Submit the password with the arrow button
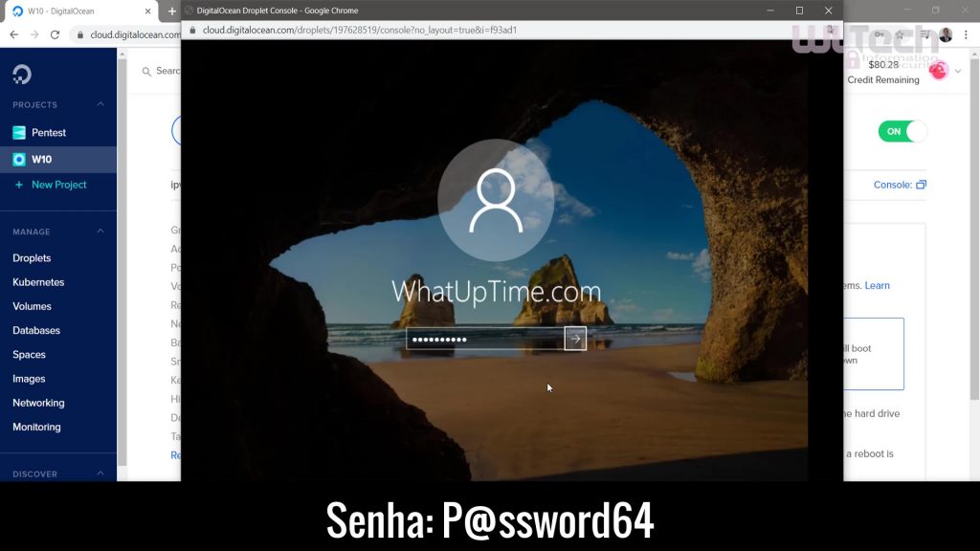980x551 pixels. tap(575, 339)
